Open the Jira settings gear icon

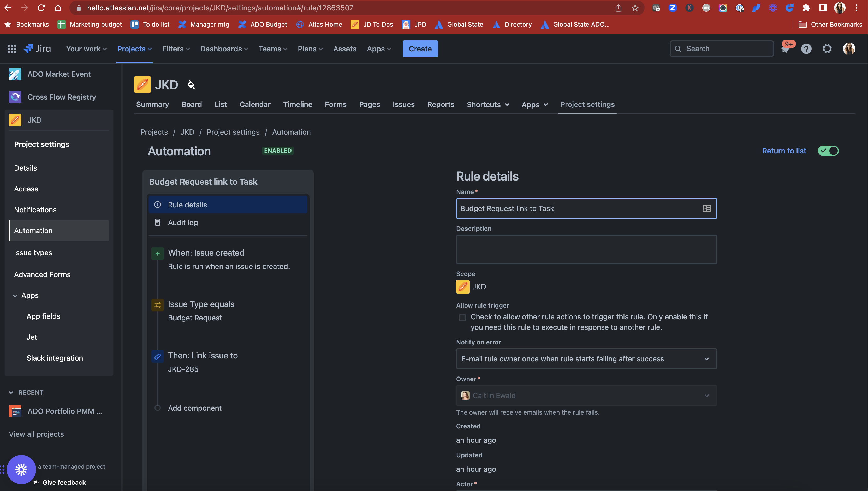click(x=827, y=49)
